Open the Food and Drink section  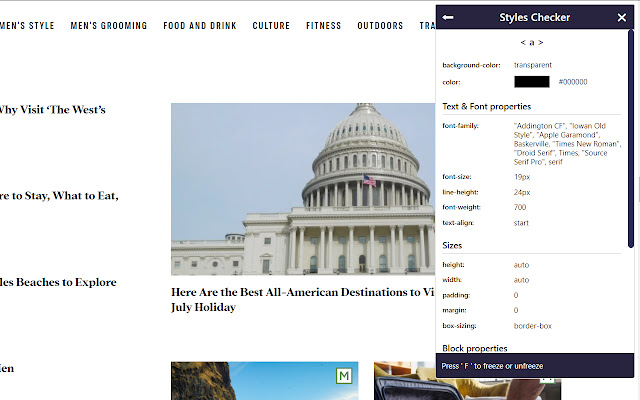click(199, 26)
